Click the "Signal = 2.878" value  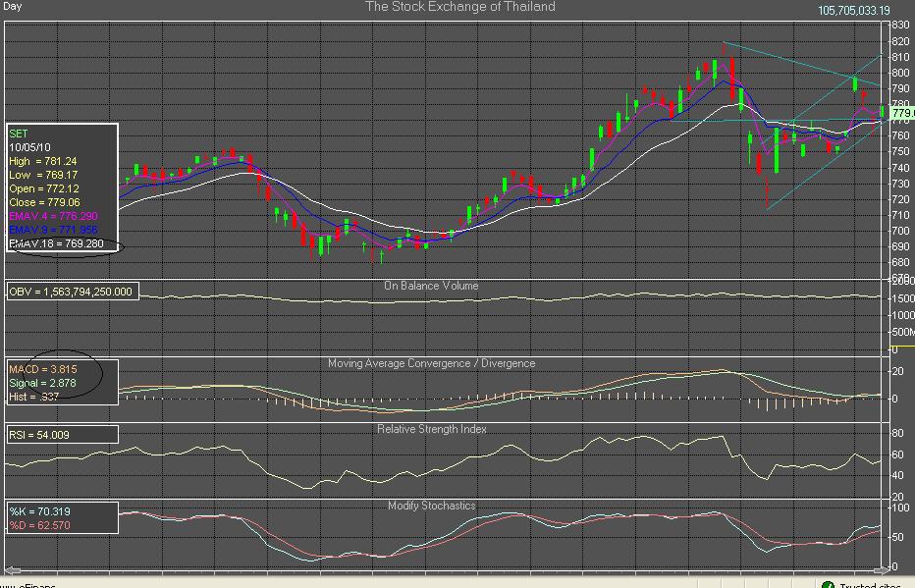pyautogui.click(x=42, y=383)
